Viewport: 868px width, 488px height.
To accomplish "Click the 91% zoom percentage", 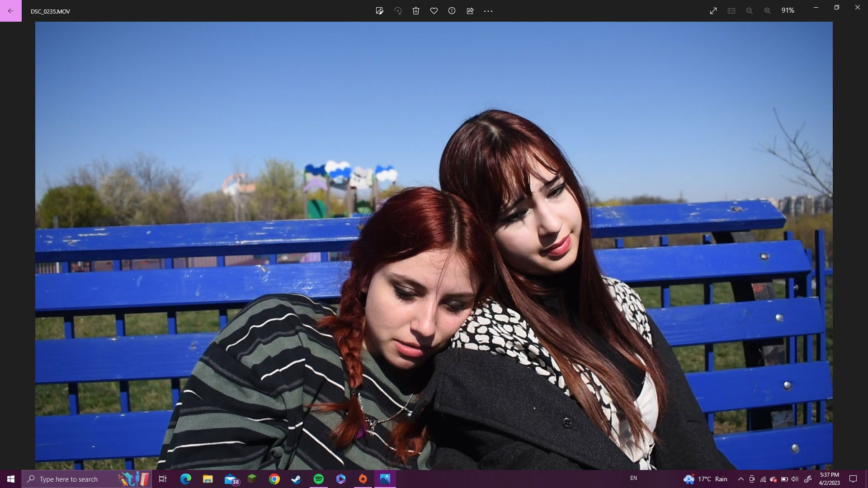I will (x=788, y=10).
